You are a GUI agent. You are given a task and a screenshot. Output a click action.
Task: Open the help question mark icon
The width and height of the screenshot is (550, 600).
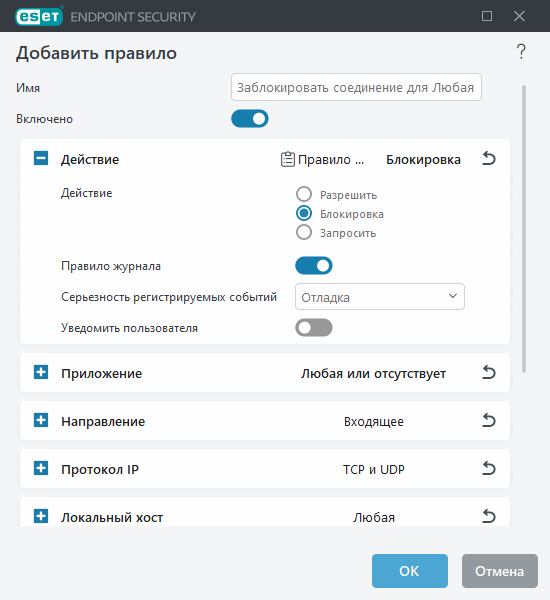521,52
